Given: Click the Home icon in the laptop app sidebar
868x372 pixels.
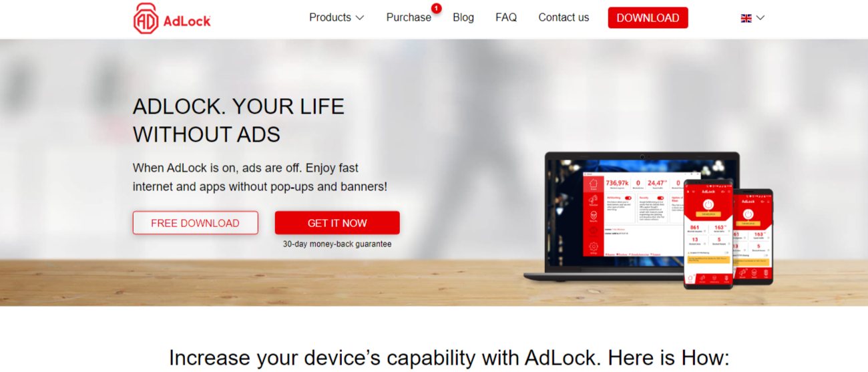Looking at the screenshot, I should point(594,183).
